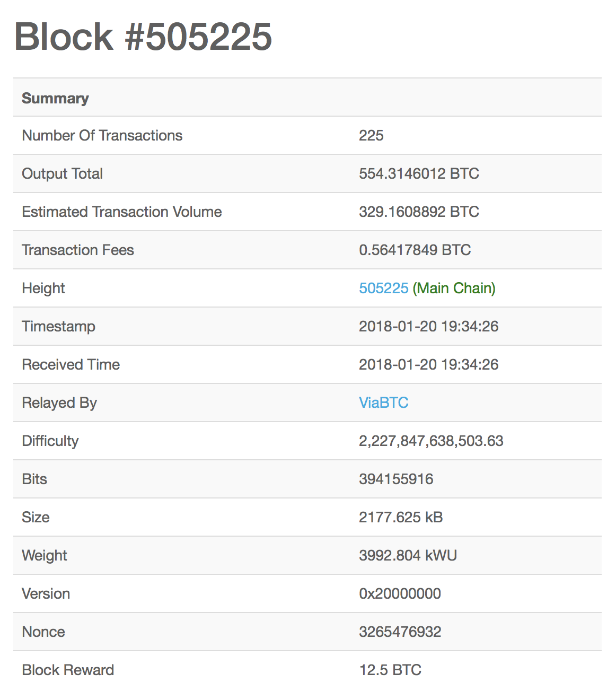The height and width of the screenshot is (700, 616).
Task: Click the Block Reward value 12.5 BTC
Action: pos(390,670)
